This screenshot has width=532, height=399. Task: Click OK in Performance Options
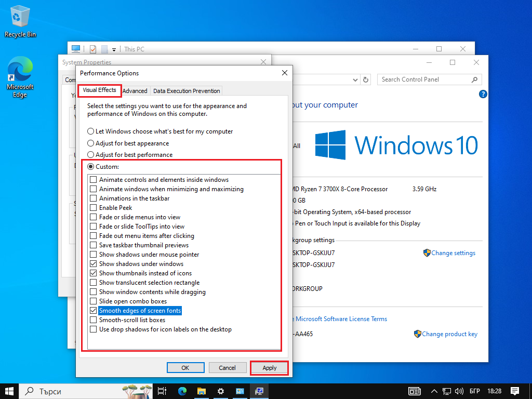click(x=185, y=368)
